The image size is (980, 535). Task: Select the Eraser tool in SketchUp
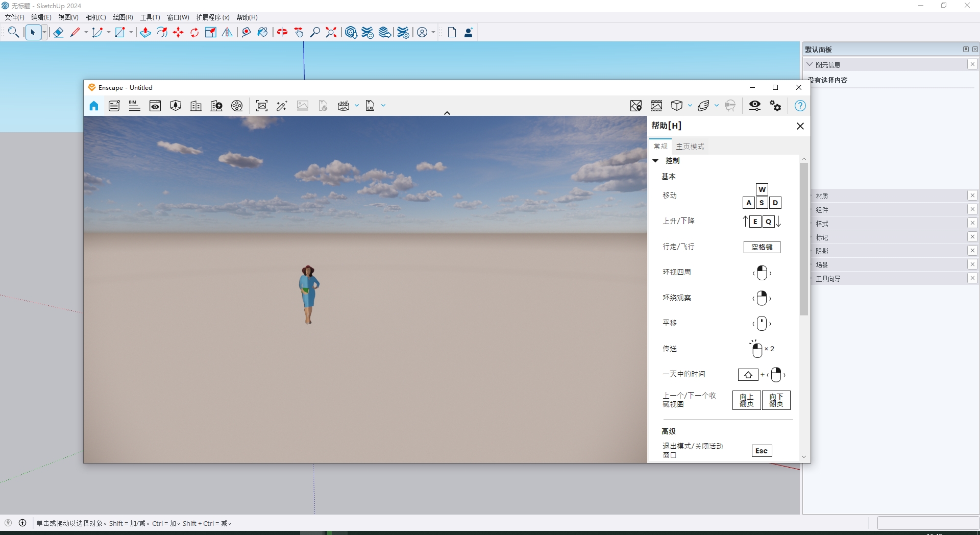click(58, 32)
